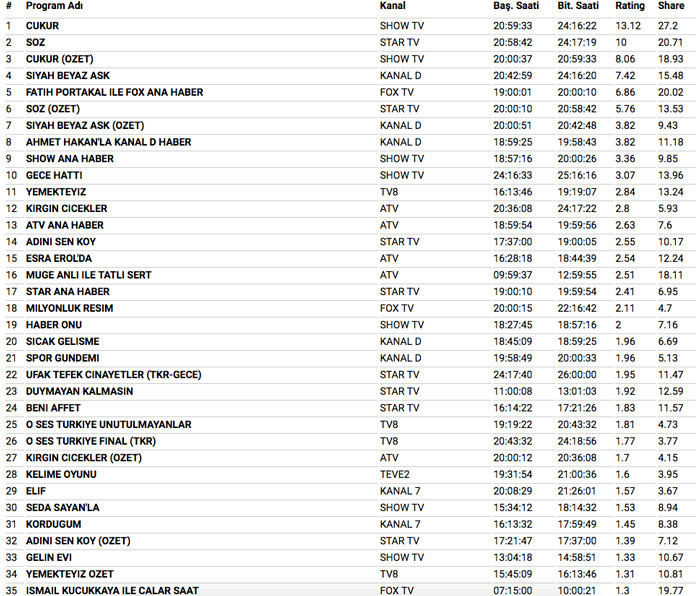Click the 'Bit. Saati' column header
The width and height of the screenshot is (700, 596).
click(578, 6)
